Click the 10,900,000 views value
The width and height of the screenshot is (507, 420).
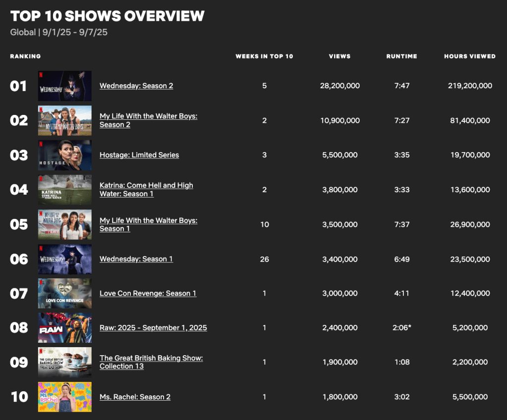coord(340,120)
